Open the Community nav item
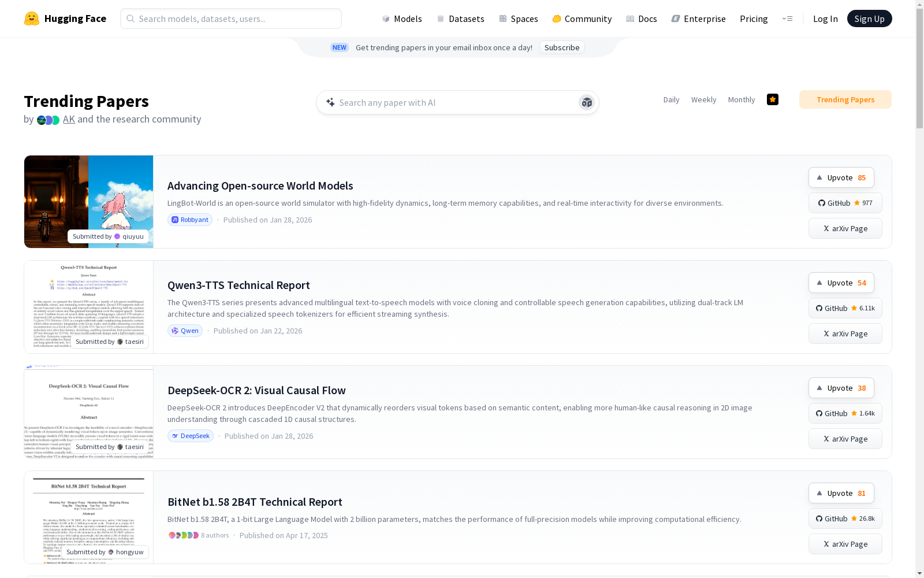This screenshot has height=578, width=924. (582, 18)
